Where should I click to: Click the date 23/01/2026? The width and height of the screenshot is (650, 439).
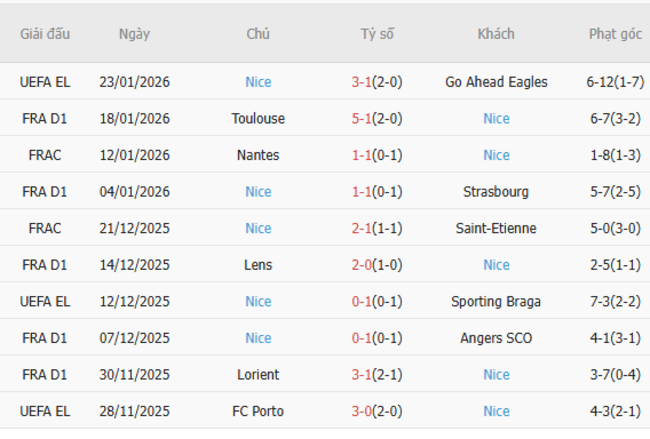click(134, 82)
